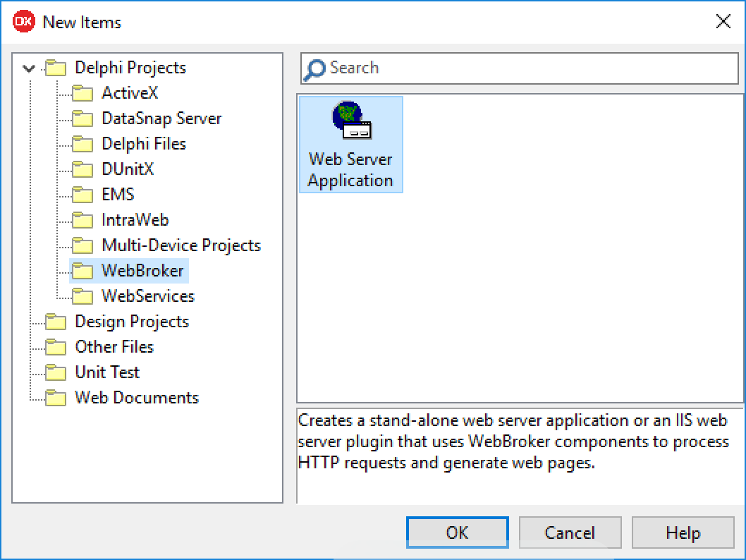Click the search magnifier icon

coord(314,69)
